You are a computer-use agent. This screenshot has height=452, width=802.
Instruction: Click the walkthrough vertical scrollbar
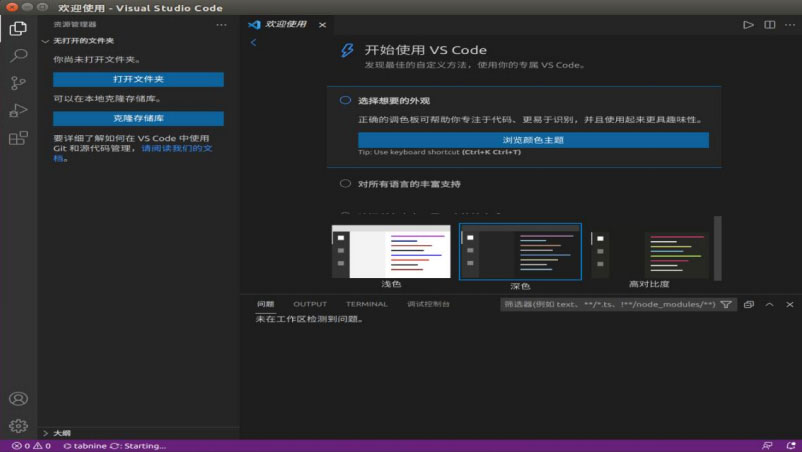(718, 248)
